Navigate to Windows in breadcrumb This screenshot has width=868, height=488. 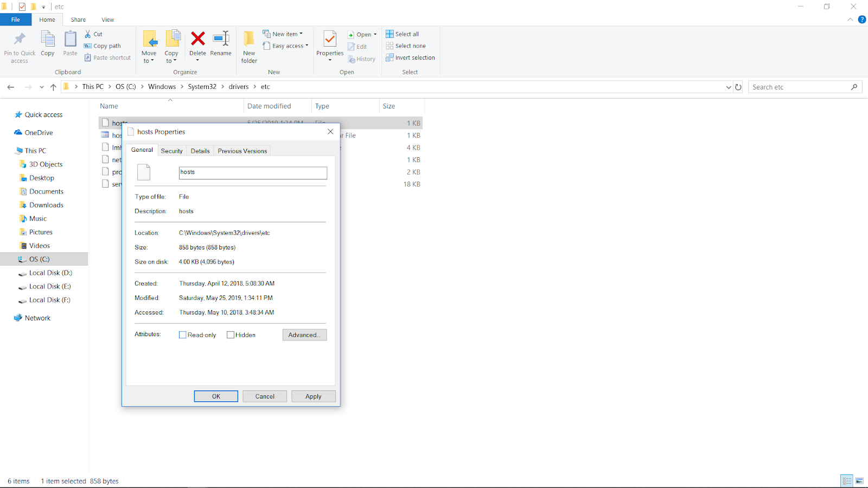(162, 87)
